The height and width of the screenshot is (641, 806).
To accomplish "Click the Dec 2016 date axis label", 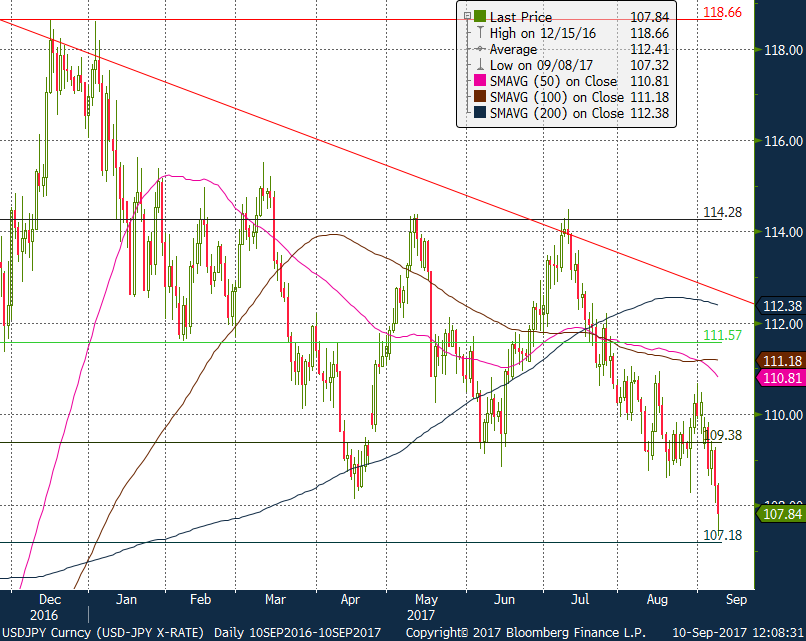I will [46, 607].
